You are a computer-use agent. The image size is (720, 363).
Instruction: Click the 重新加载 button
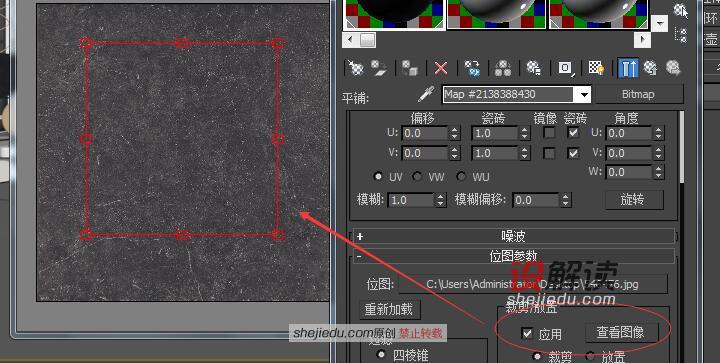coord(389,310)
